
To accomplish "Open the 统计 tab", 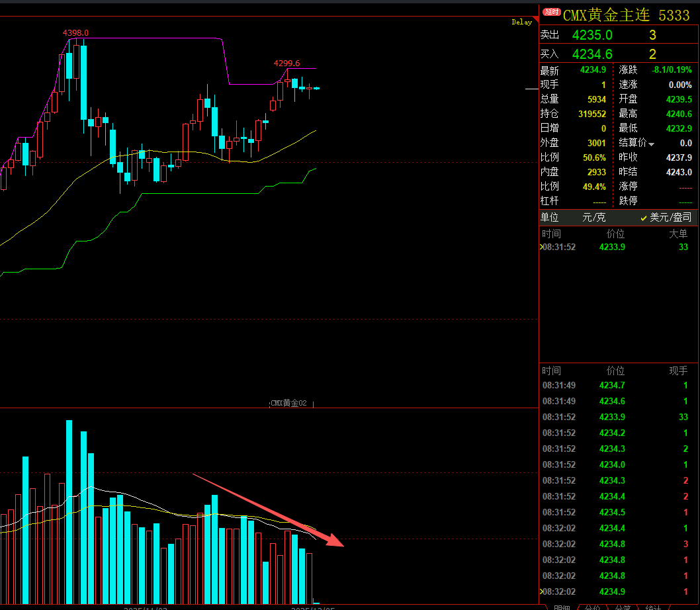I will click(x=653, y=607).
